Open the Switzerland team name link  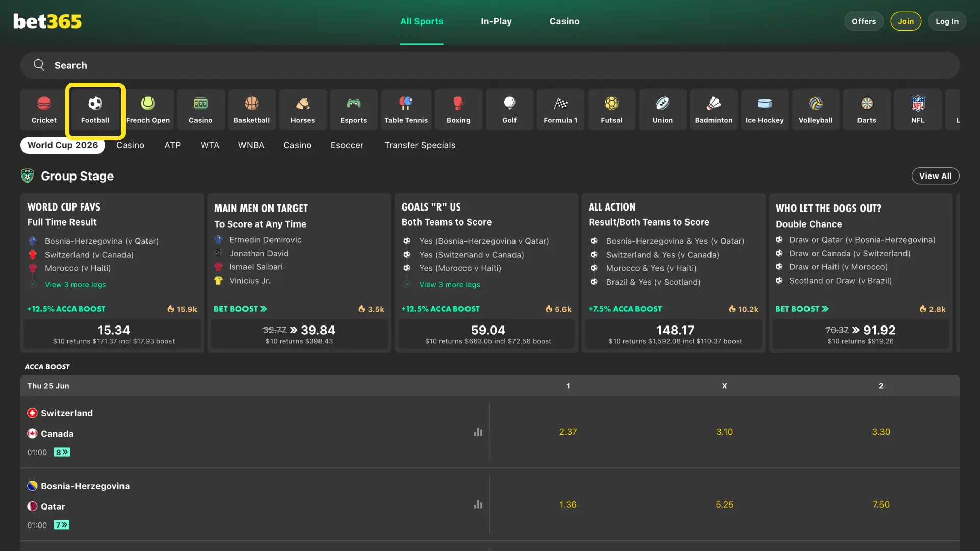[x=67, y=413]
